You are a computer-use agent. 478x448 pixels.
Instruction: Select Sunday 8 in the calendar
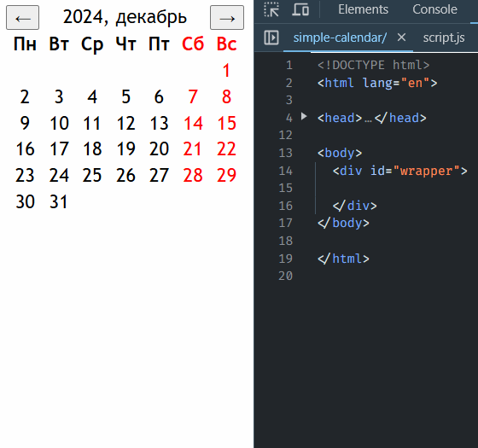point(226,97)
